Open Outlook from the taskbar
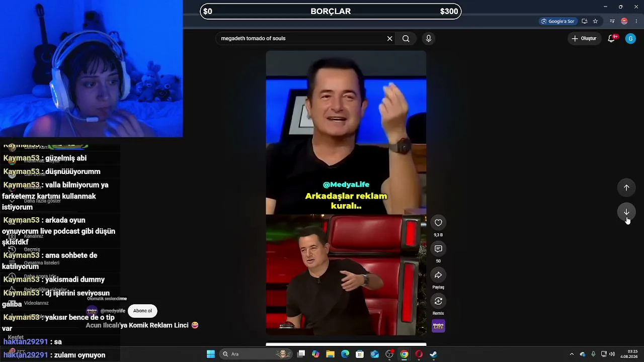 click(375, 354)
